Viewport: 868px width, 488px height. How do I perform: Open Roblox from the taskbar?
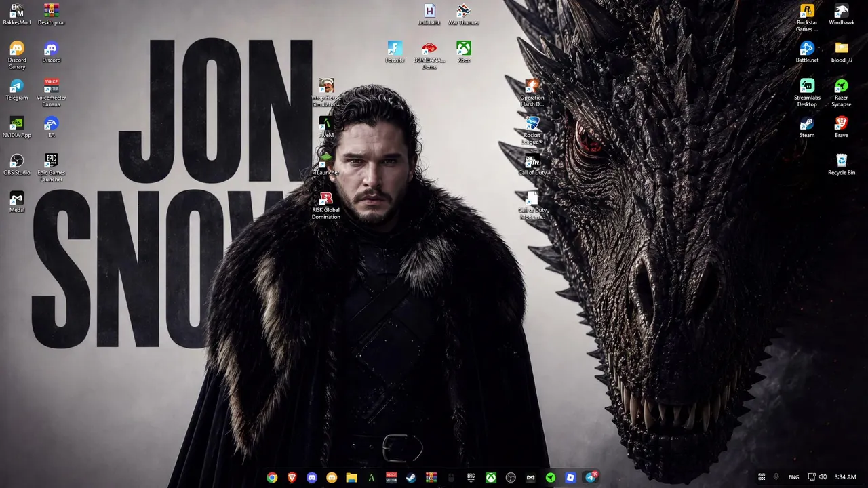[570, 478]
